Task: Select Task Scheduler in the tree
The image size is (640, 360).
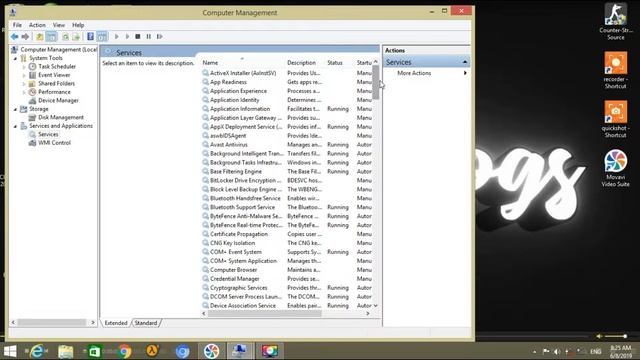Action: [x=57, y=66]
